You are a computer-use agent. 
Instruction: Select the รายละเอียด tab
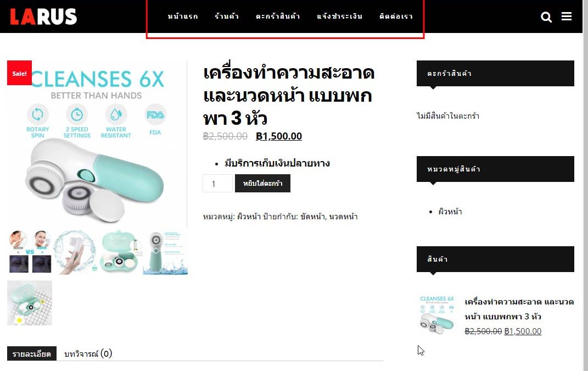pos(32,353)
